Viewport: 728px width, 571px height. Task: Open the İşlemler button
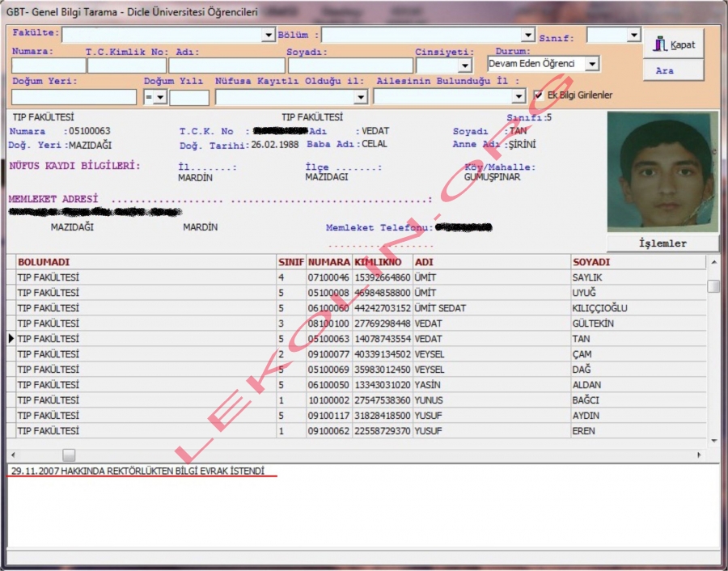662,243
